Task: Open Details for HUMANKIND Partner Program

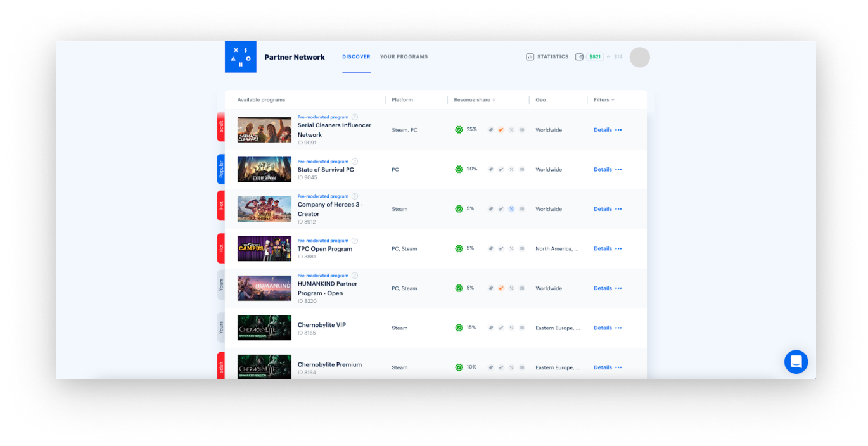Action: click(x=603, y=288)
